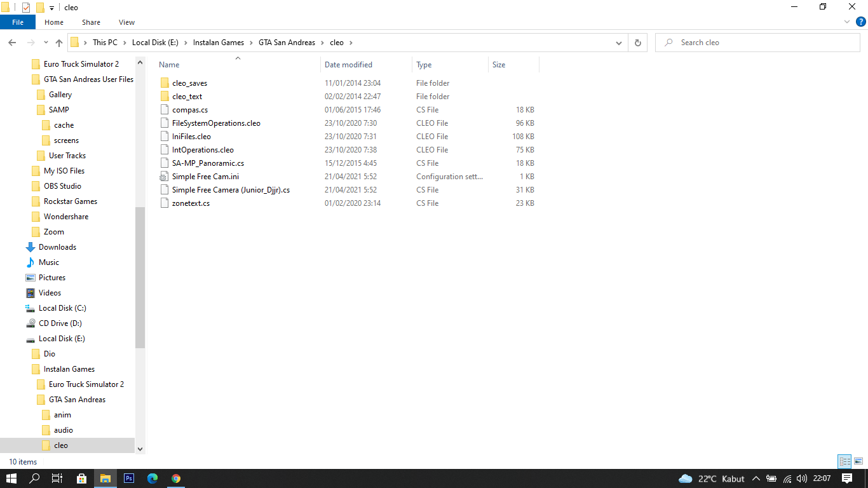Open the Help question mark icon
The image size is (868, 488).
(x=861, y=22)
